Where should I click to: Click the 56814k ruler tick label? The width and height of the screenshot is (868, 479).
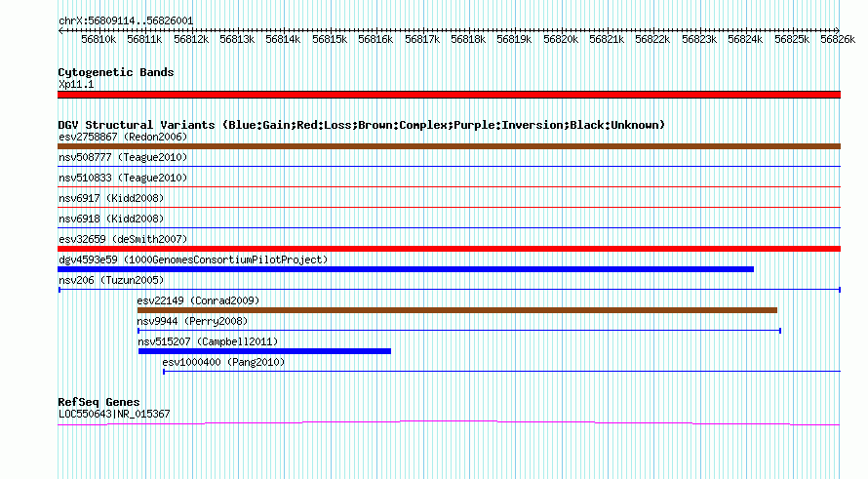[283, 40]
